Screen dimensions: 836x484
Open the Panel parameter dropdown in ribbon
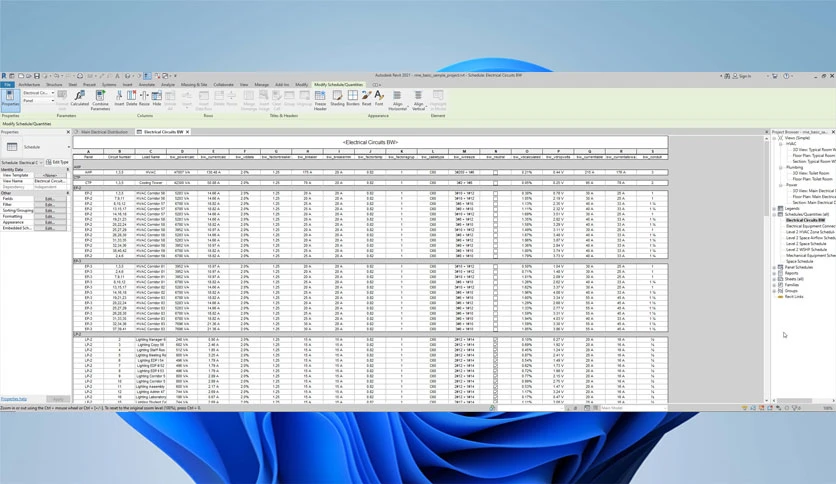(38, 100)
